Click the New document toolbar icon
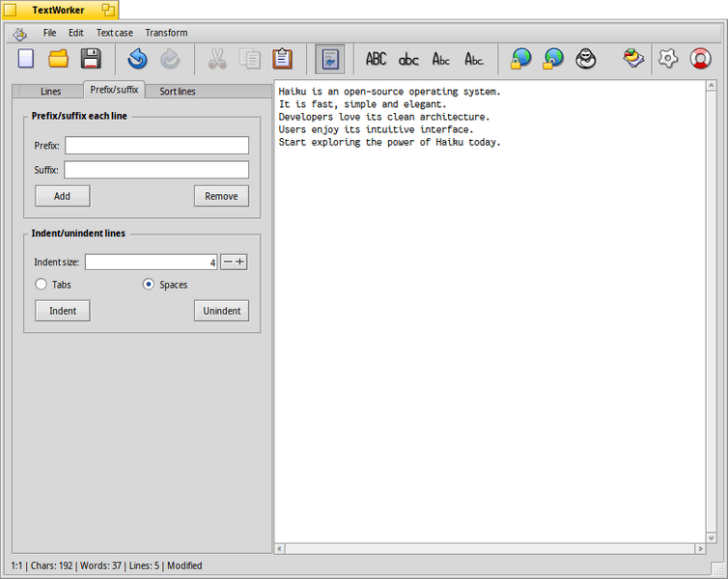Image resolution: width=728 pixels, height=579 pixels. (26, 59)
